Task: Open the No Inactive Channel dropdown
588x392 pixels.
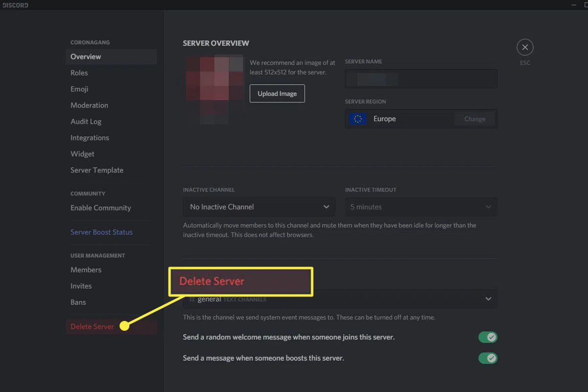Action: pyautogui.click(x=259, y=207)
